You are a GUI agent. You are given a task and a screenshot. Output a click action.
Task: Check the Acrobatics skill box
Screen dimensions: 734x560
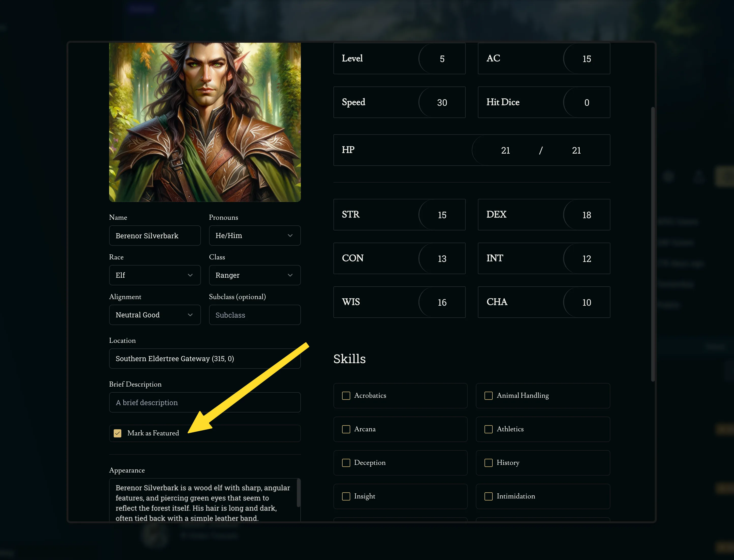pos(346,396)
